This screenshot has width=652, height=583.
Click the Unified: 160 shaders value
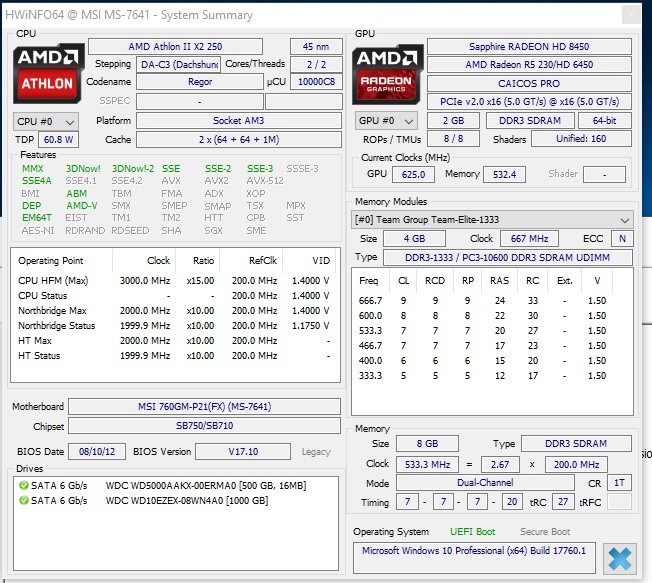581,139
